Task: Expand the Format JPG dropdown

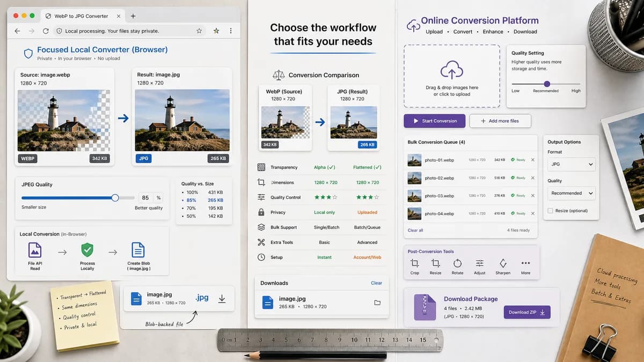Action: point(571,164)
